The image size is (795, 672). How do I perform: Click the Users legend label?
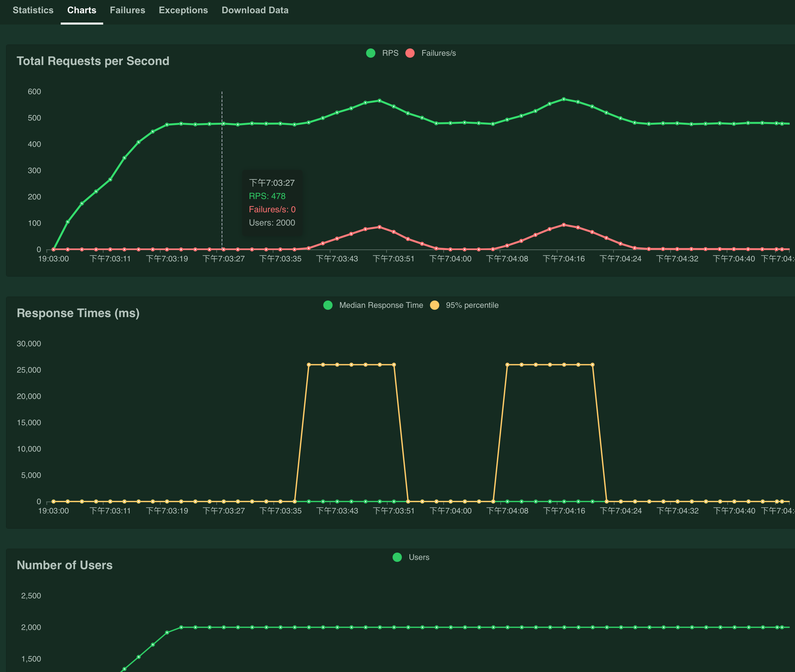pyautogui.click(x=419, y=557)
